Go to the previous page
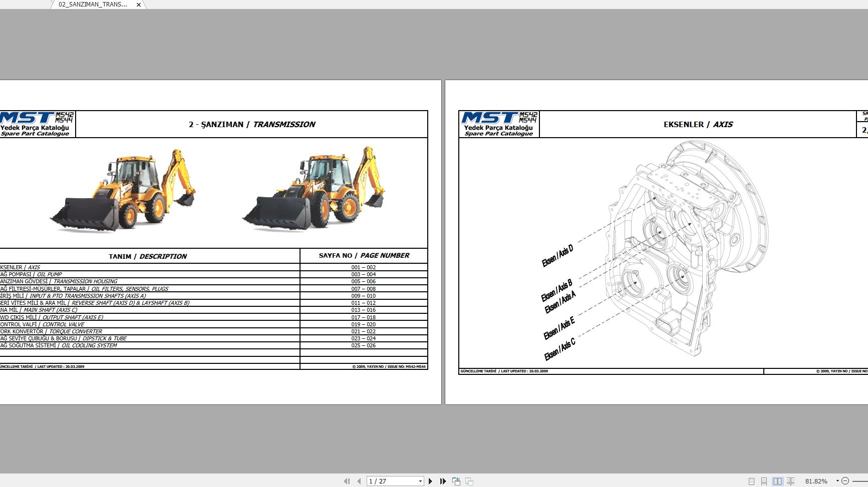868x487 pixels. [359, 481]
